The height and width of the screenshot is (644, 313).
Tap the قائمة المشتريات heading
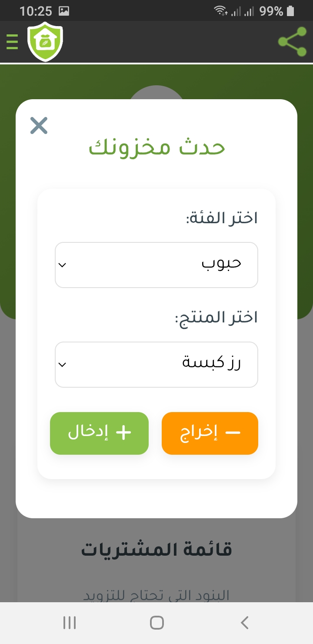pyautogui.click(x=156, y=550)
